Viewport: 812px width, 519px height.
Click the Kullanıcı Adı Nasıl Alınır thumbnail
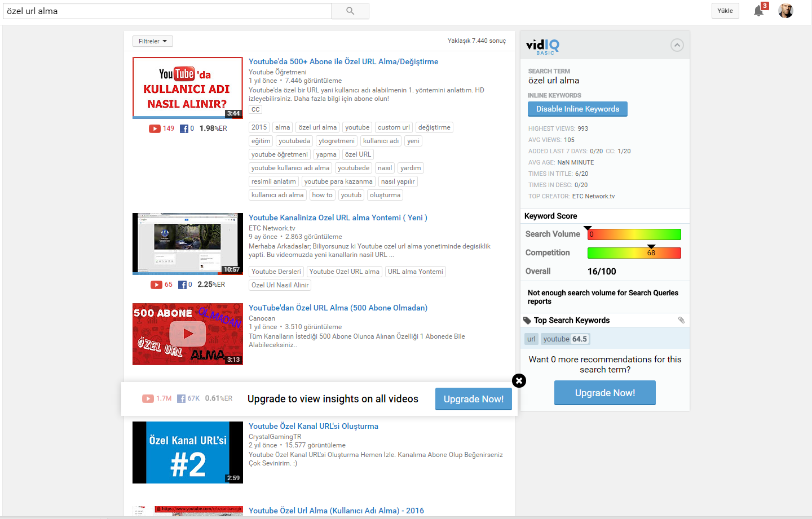coord(188,88)
